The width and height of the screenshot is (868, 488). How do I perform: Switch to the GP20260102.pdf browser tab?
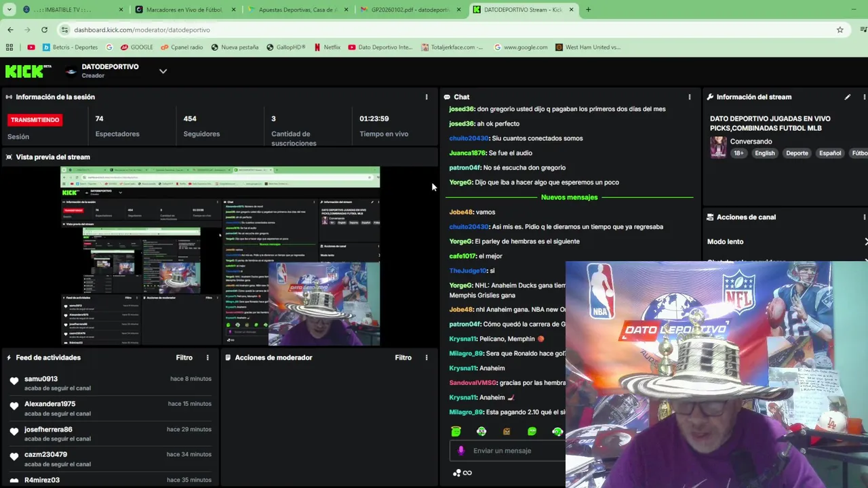(409, 9)
